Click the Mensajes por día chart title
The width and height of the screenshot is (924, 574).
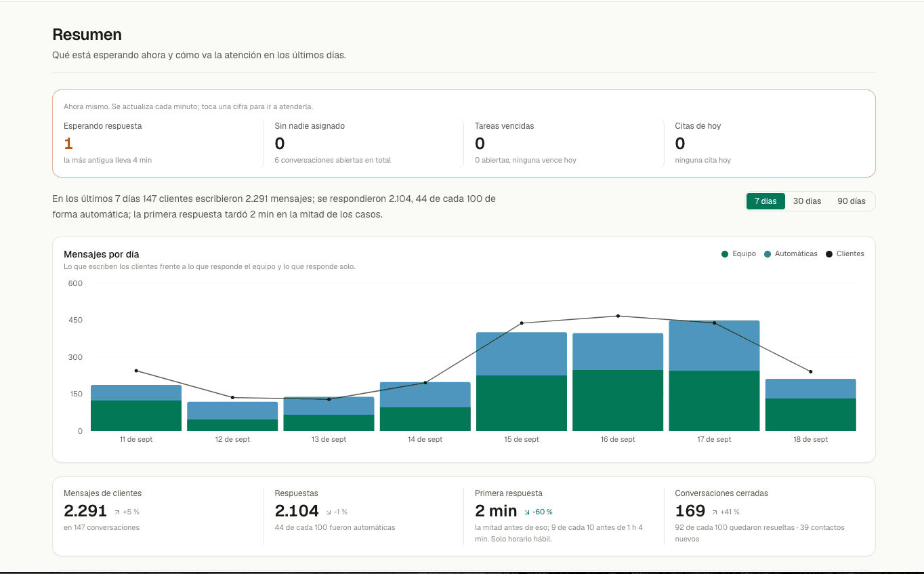coord(102,254)
